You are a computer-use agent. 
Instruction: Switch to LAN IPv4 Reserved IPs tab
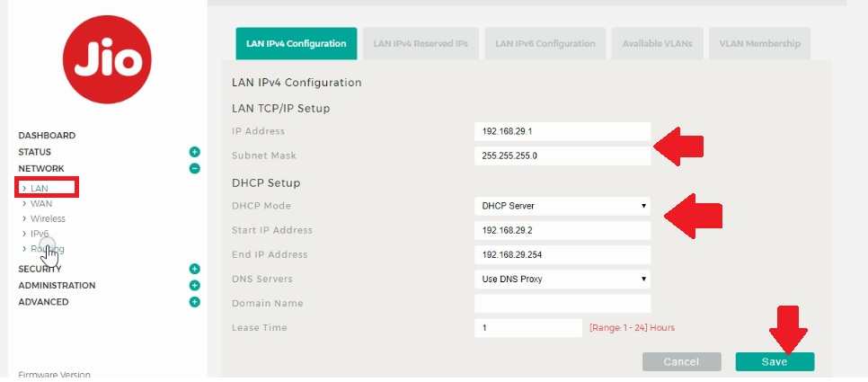coord(421,44)
